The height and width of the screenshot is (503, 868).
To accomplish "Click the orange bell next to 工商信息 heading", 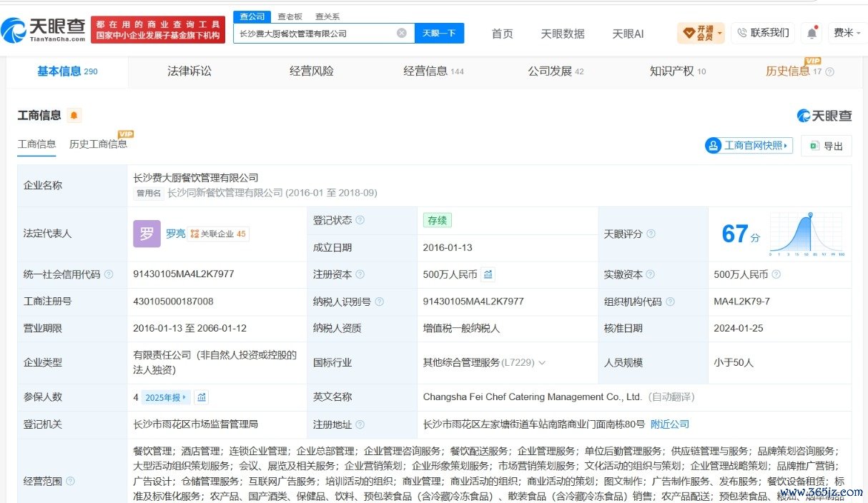I will coord(74,115).
